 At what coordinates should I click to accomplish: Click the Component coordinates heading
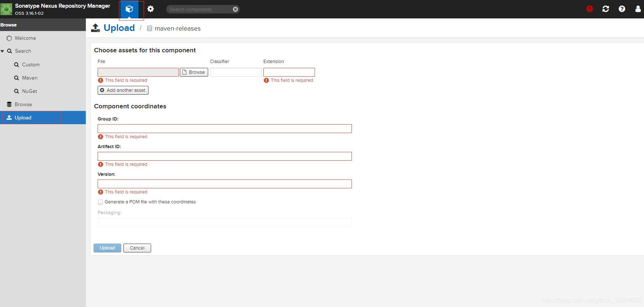(x=130, y=106)
